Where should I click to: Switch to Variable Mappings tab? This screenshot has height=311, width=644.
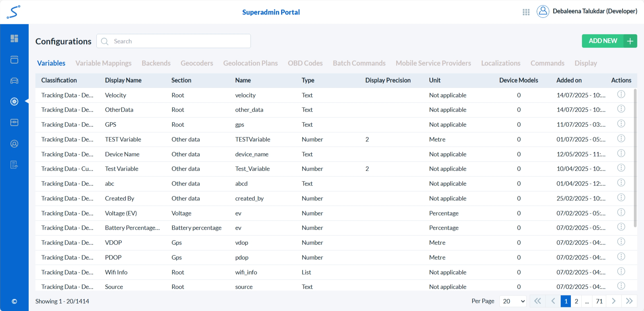[103, 63]
